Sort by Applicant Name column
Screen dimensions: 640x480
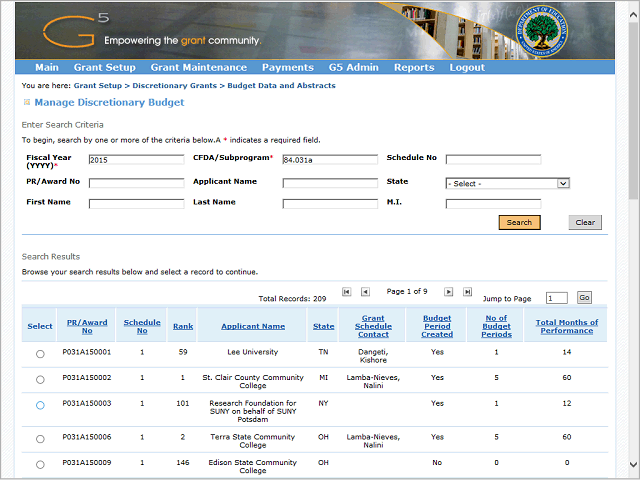(x=253, y=326)
